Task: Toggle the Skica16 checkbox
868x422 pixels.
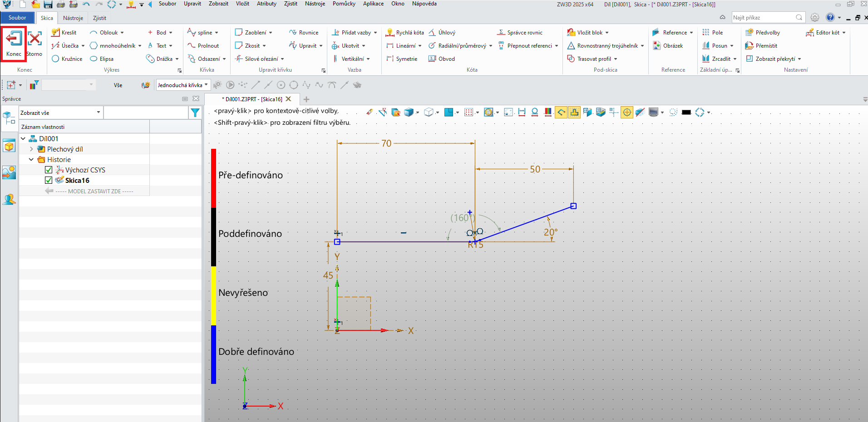Action: point(49,180)
